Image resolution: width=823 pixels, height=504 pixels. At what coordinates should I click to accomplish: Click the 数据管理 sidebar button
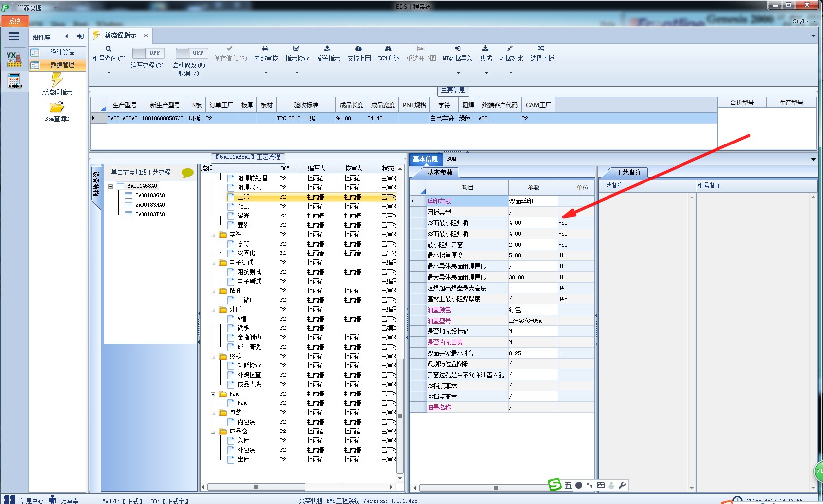[x=57, y=65]
